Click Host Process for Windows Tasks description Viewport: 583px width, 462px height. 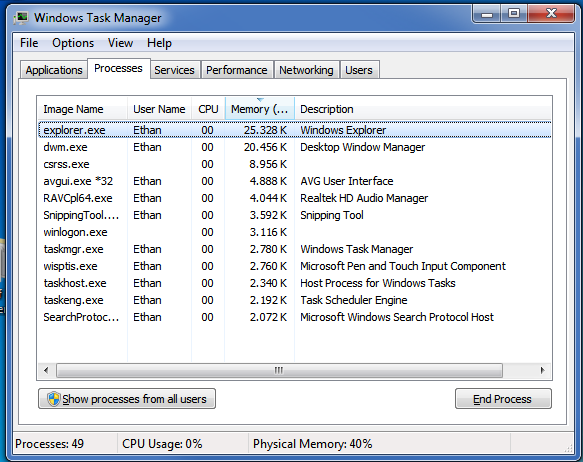(378, 283)
